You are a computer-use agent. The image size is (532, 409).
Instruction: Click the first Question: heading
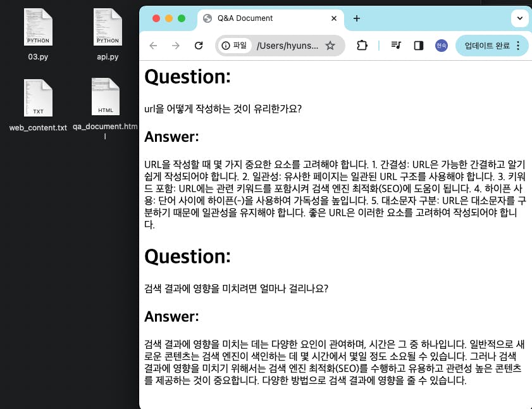(188, 77)
